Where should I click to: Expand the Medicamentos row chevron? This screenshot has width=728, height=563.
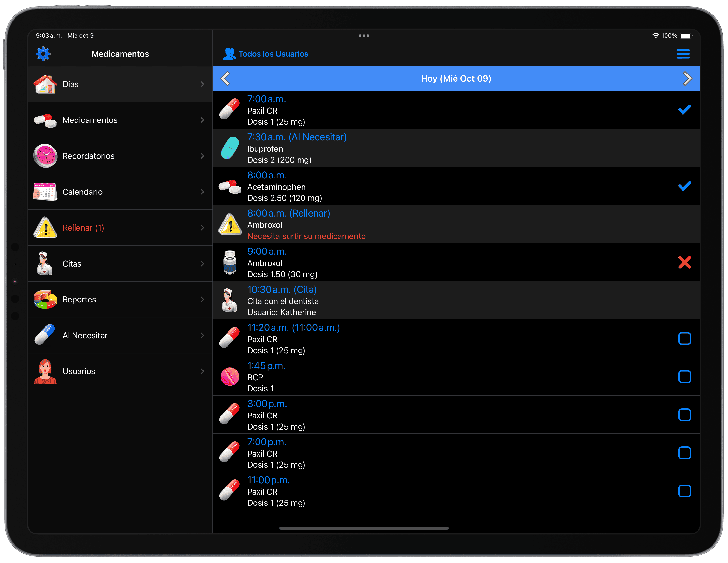(x=202, y=120)
